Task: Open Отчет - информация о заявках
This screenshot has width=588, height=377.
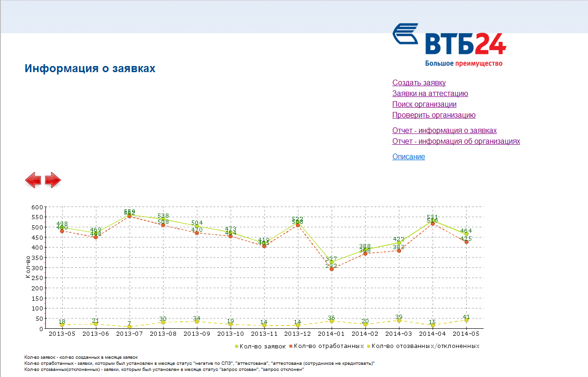Action: point(444,131)
